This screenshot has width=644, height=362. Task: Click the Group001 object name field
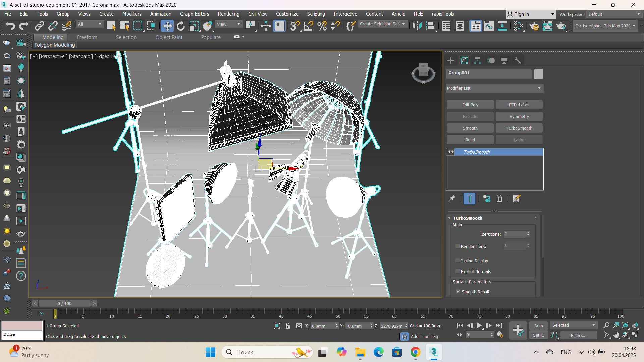488,74
